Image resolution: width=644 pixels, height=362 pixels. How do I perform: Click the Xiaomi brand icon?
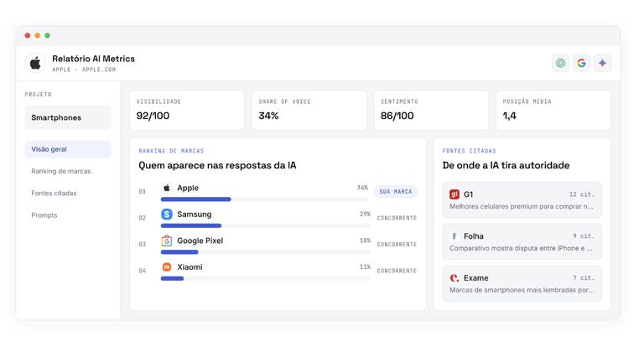coord(167,266)
